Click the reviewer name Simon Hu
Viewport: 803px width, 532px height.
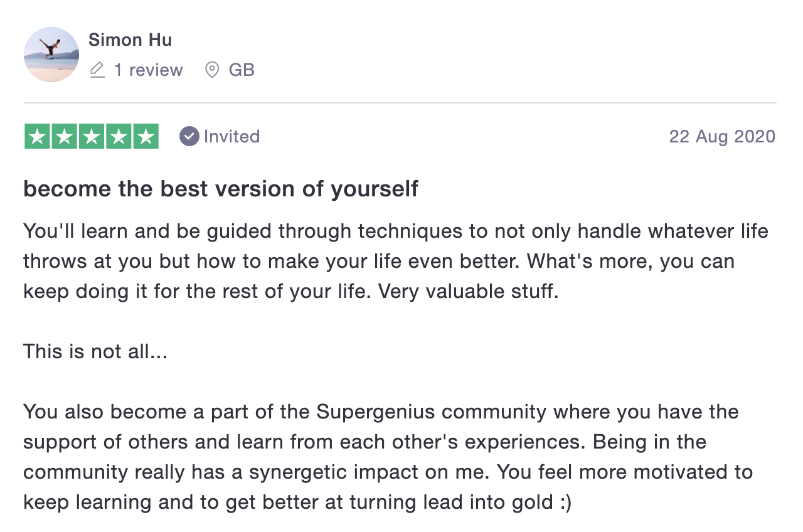130,40
